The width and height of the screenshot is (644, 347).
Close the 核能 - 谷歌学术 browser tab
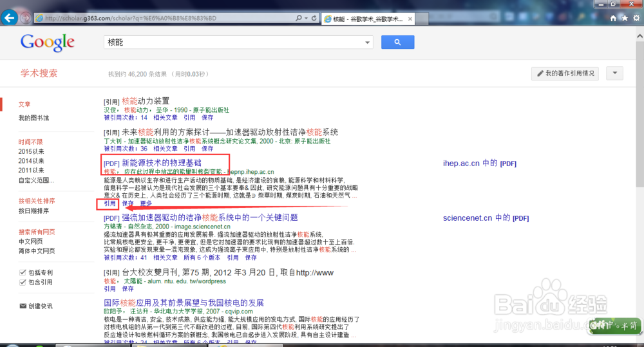point(410,19)
